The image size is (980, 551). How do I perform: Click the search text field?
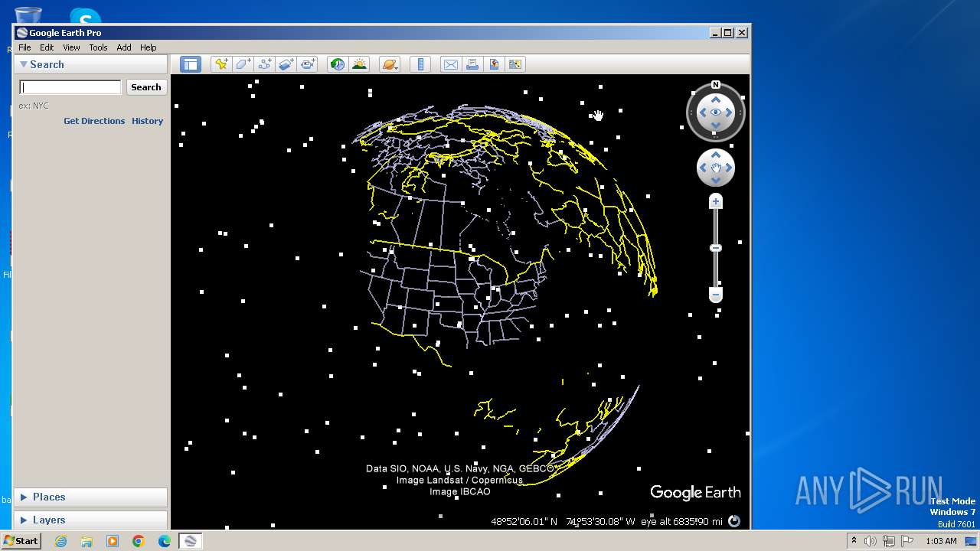pyautogui.click(x=70, y=87)
